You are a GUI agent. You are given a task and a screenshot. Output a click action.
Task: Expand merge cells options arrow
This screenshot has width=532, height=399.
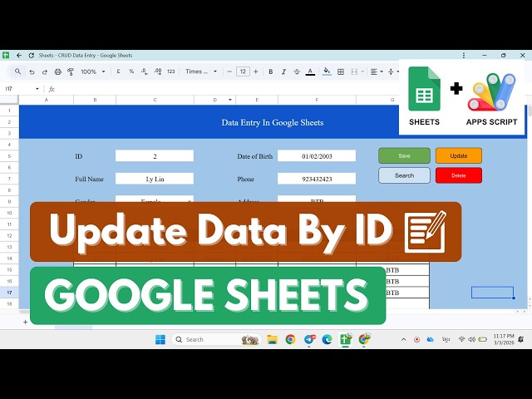(x=362, y=71)
